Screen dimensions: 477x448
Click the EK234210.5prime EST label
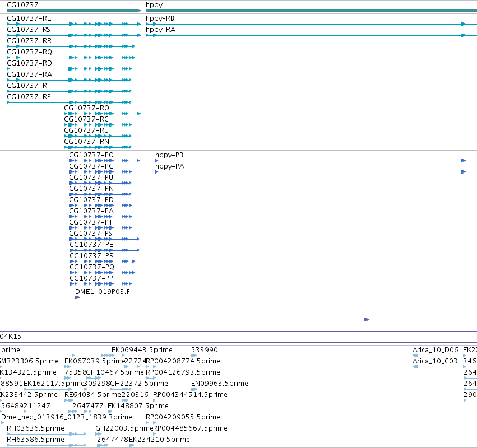(x=159, y=440)
